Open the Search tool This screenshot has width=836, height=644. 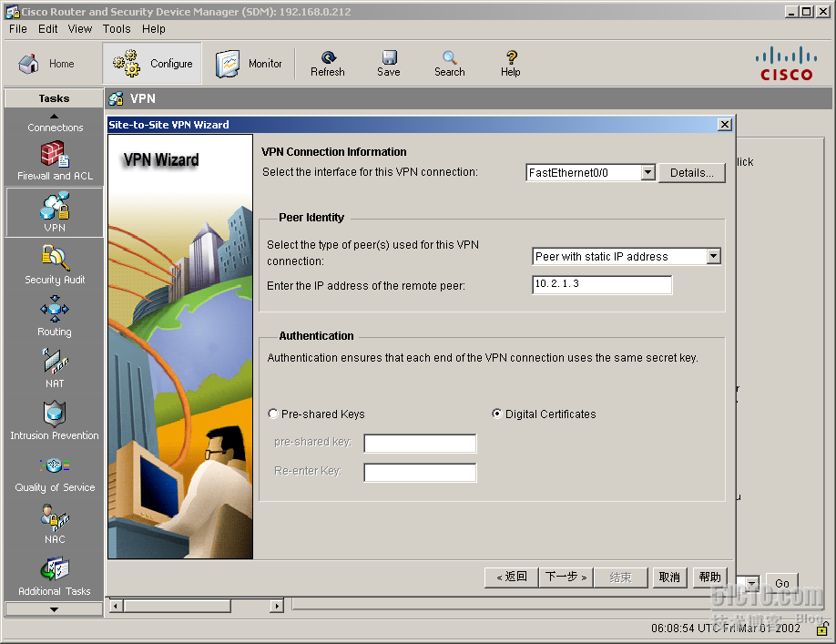[450, 64]
